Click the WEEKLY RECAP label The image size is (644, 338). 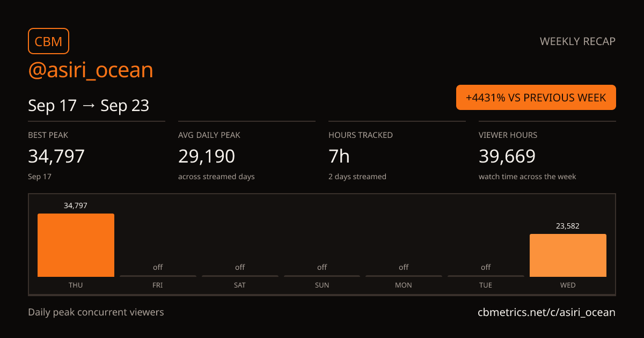pos(577,41)
